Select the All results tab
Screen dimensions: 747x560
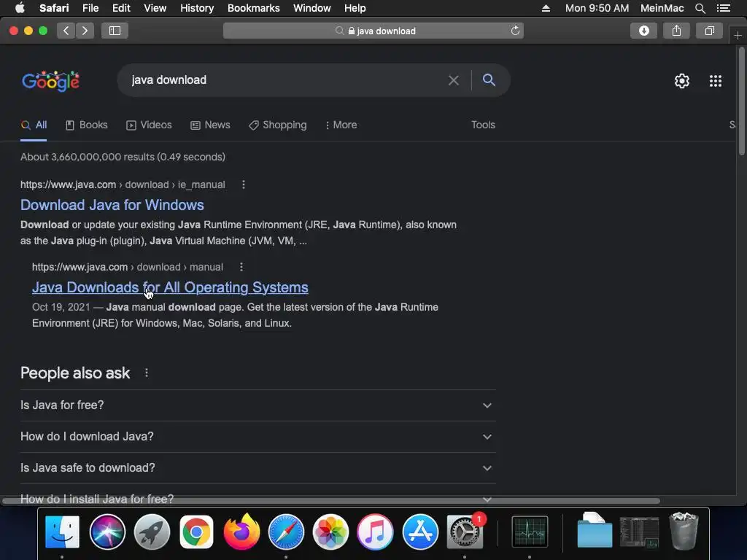point(34,125)
